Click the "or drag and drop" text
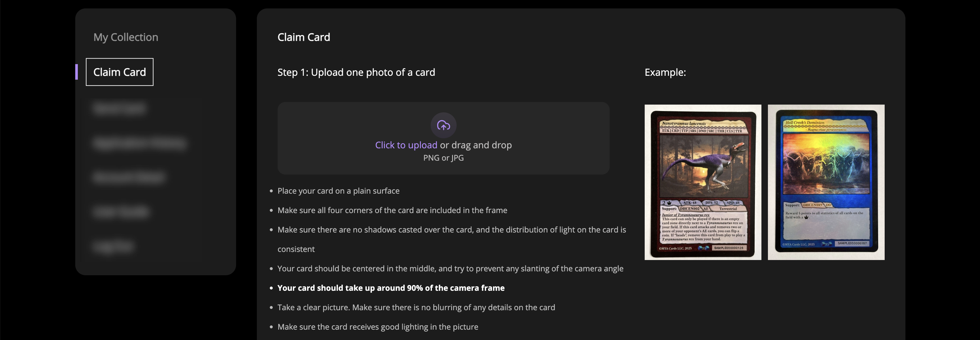The height and width of the screenshot is (340, 980). tap(475, 145)
